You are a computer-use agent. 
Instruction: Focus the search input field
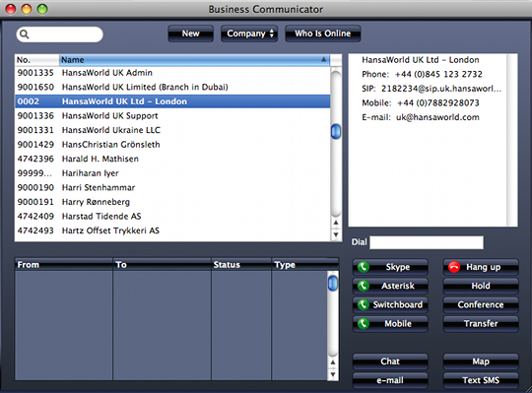pyautogui.click(x=60, y=34)
